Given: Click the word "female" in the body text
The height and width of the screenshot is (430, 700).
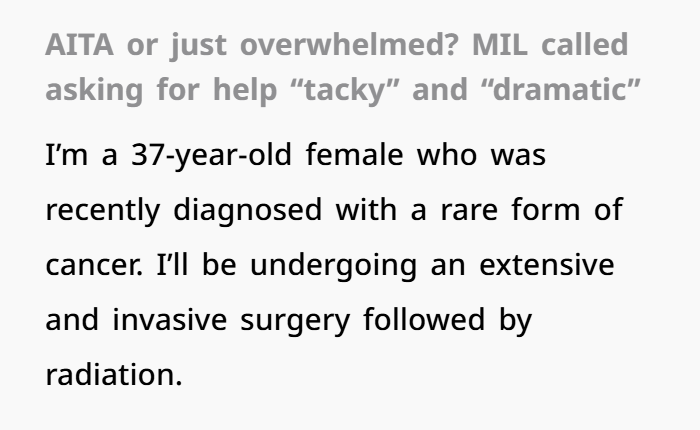Looking at the screenshot, I should [x=354, y=154].
